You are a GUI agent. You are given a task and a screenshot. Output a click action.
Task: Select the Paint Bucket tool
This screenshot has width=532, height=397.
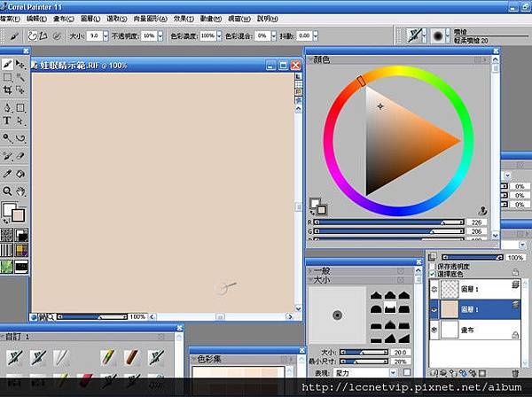click(20, 174)
